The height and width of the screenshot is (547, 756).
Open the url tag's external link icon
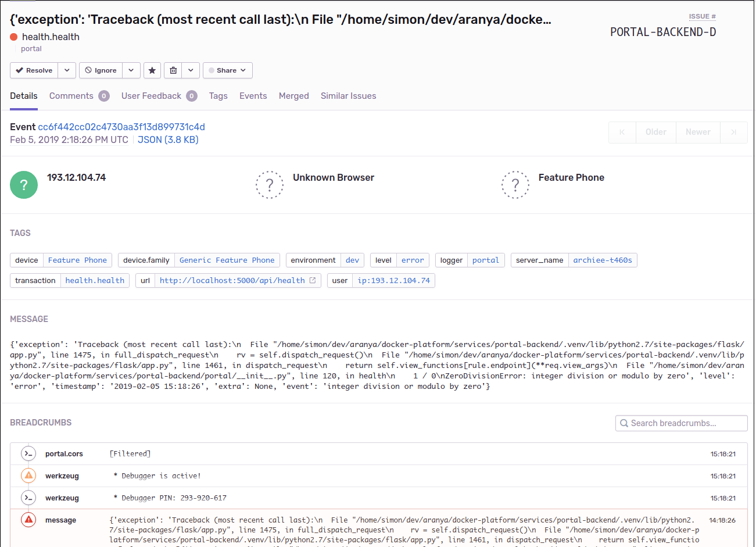[313, 280]
